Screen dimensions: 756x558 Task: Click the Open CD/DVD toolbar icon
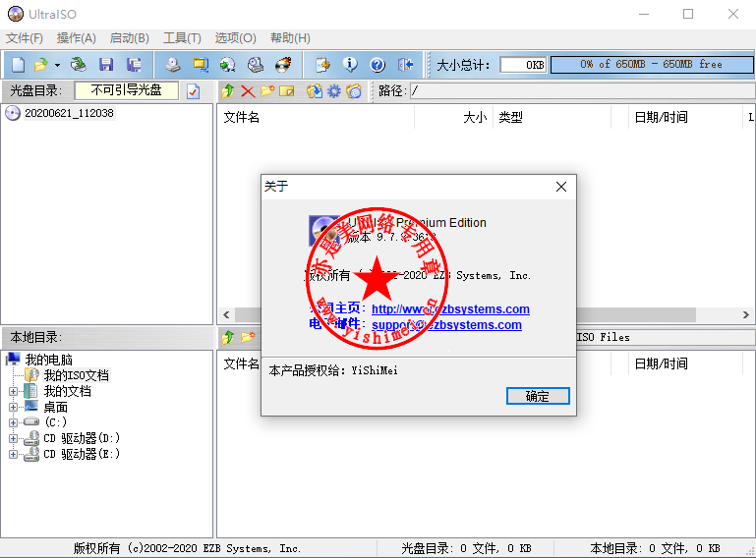[78, 65]
